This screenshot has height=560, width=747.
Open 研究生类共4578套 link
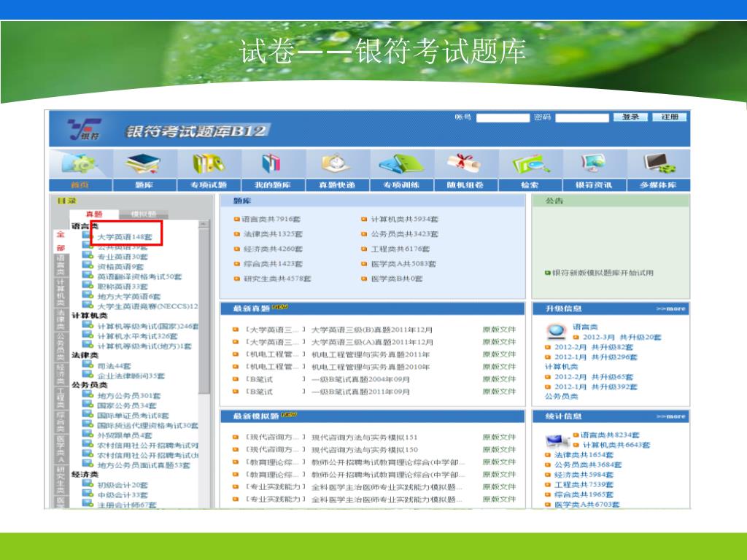[277, 279]
